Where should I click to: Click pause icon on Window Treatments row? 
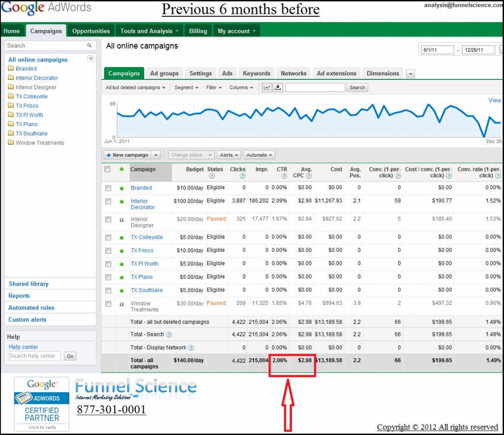click(122, 304)
